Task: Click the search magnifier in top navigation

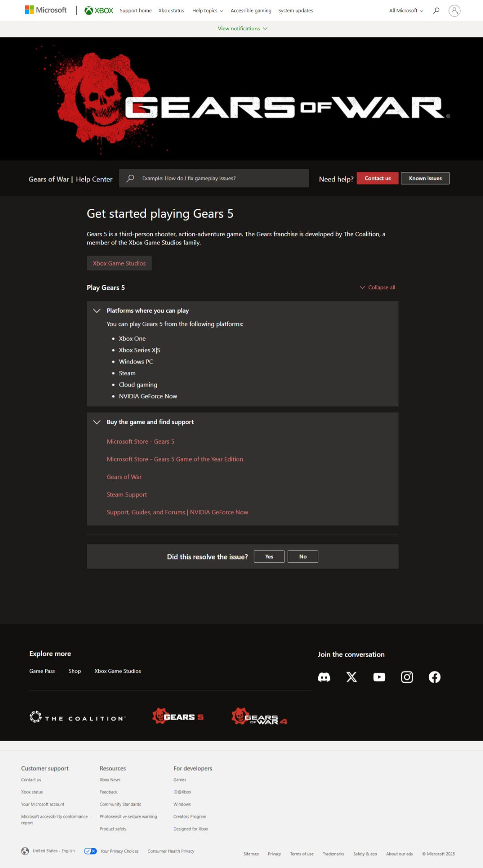Action: pos(436,11)
